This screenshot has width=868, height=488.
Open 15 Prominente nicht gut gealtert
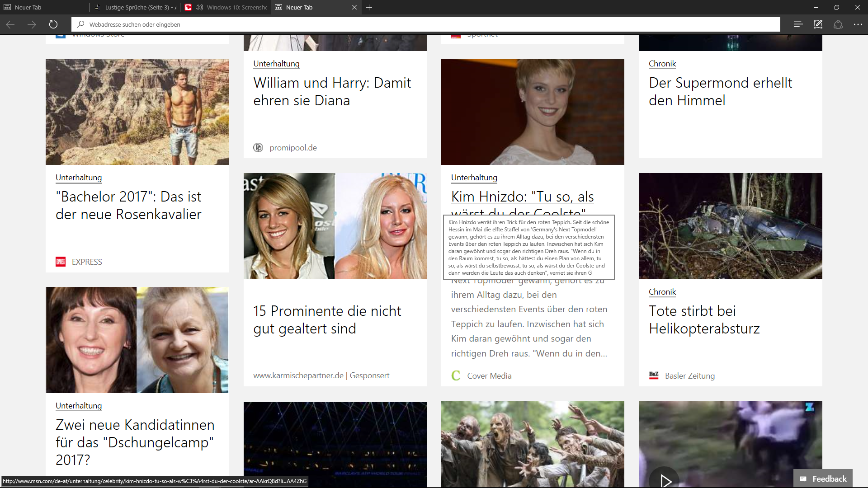point(327,320)
